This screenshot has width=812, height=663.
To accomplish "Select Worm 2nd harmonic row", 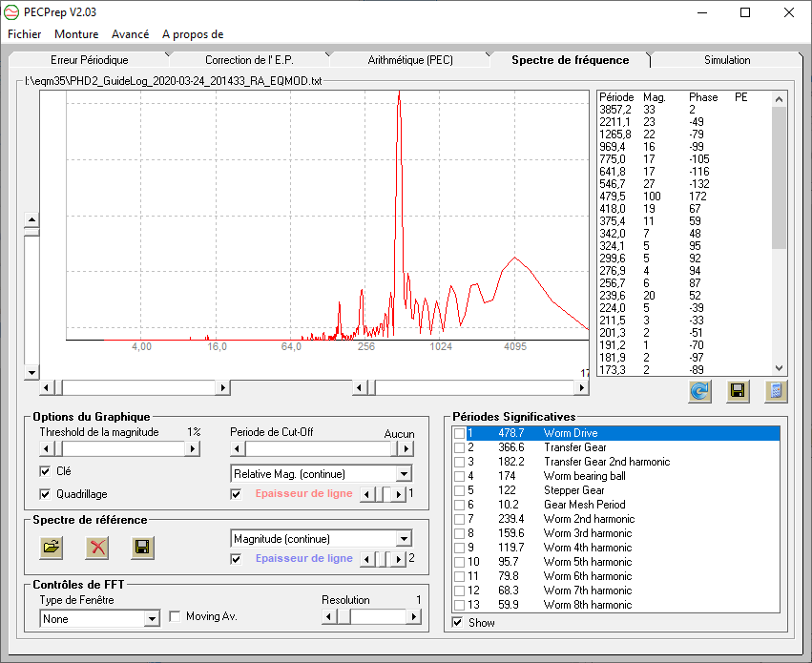I will click(615, 519).
